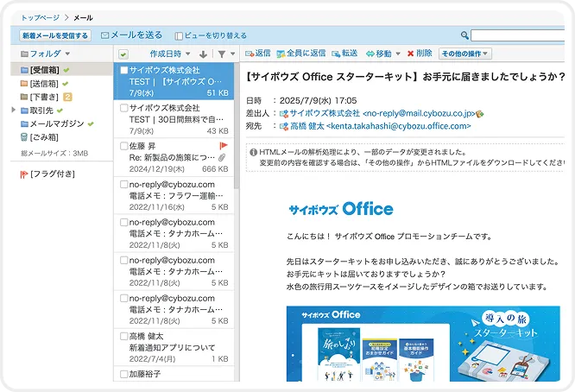Click the red flag on 佐藤 昇 mail
Screen dimensions: 575x392
tap(224, 146)
